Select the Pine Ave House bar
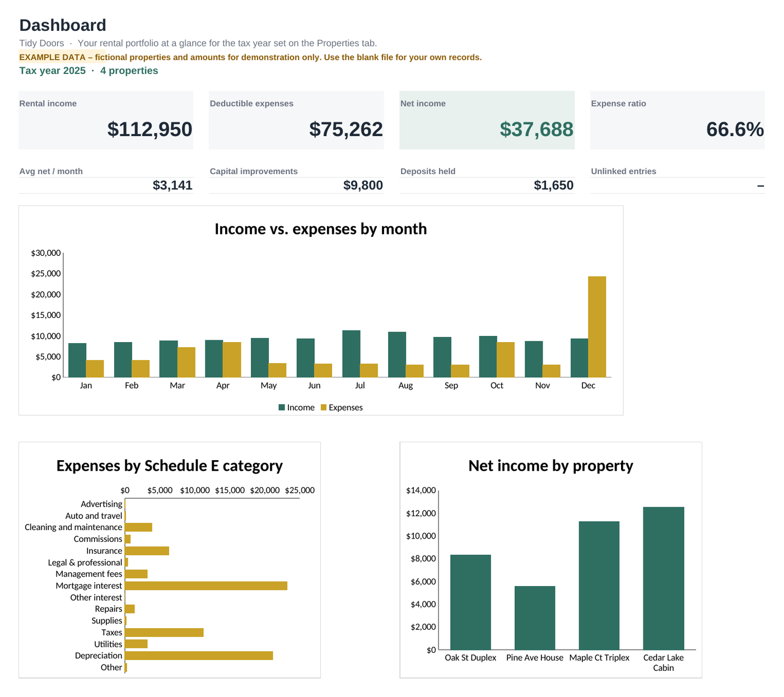 (535, 618)
